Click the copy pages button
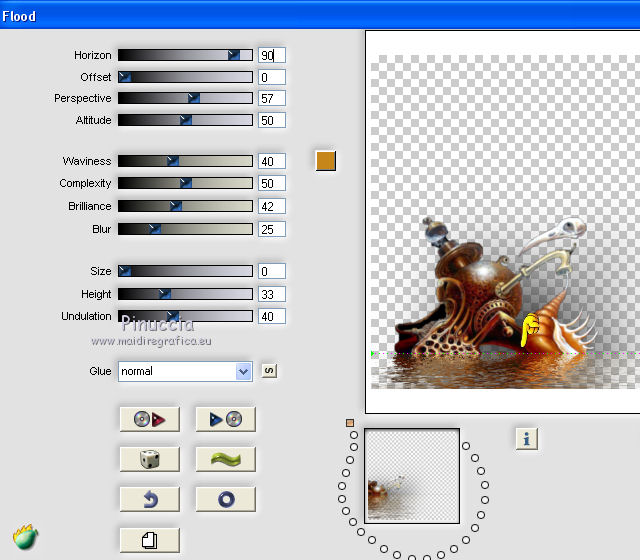Screen dimensions: 640x560 point(149,540)
